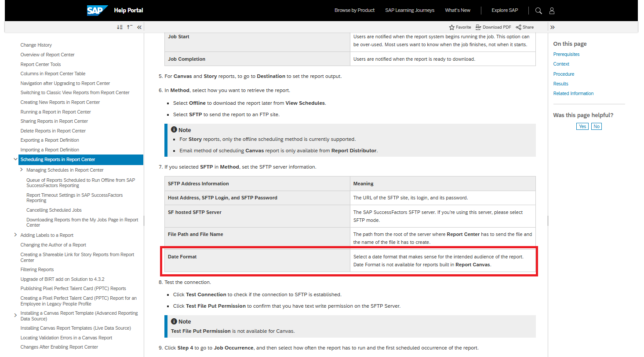Open Creating a Shareable Link for Story Reports
644x357 pixels.
click(x=77, y=257)
